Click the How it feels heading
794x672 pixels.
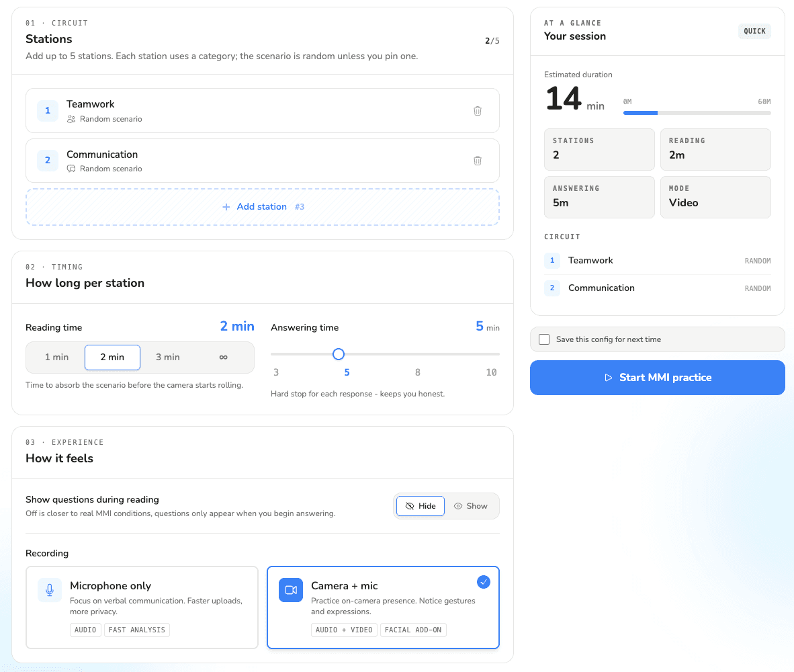point(59,458)
